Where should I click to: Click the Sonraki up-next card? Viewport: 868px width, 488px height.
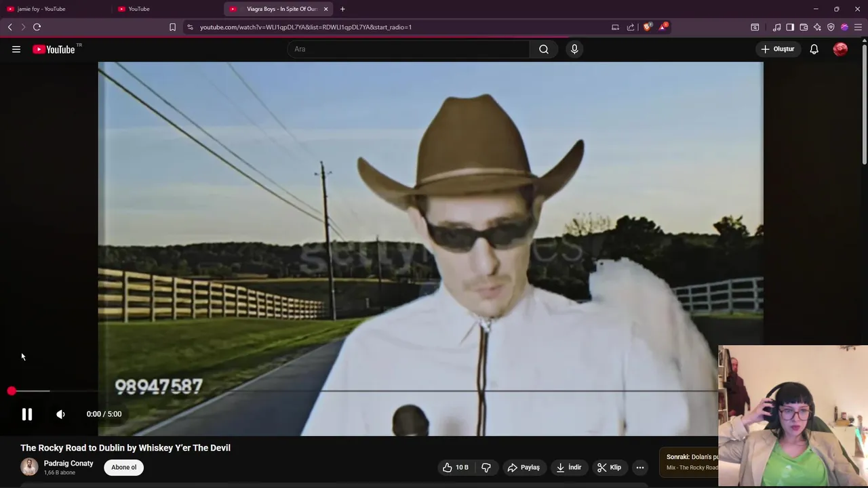coord(689,462)
